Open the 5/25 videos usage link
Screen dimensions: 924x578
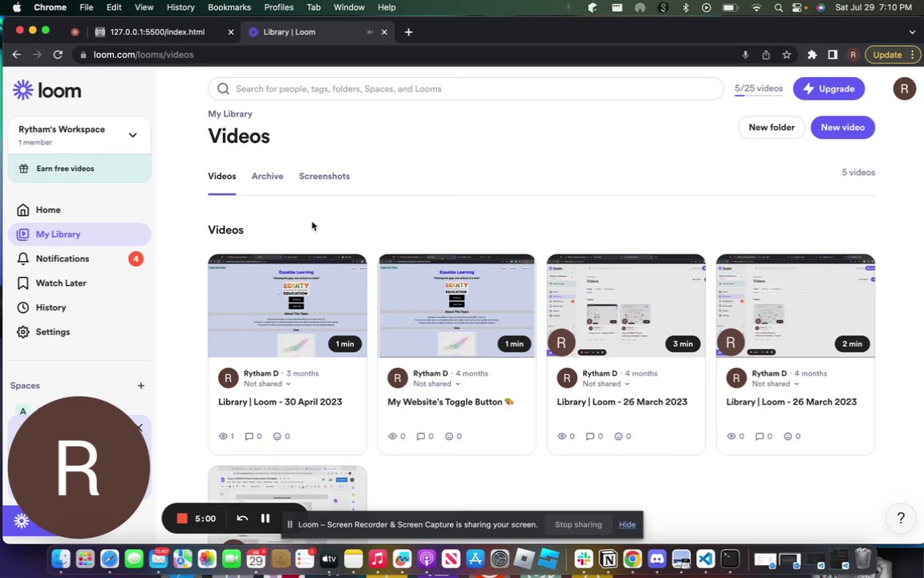(x=759, y=88)
